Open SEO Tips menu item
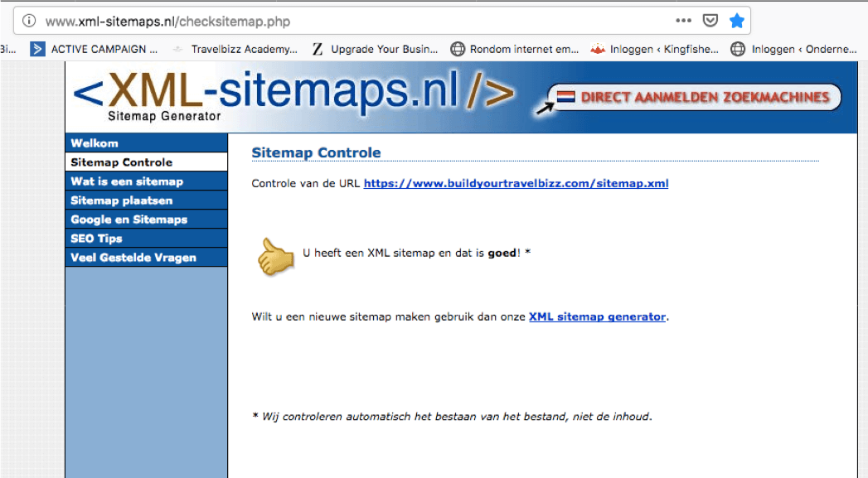868x478 pixels. click(x=146, y=239)
